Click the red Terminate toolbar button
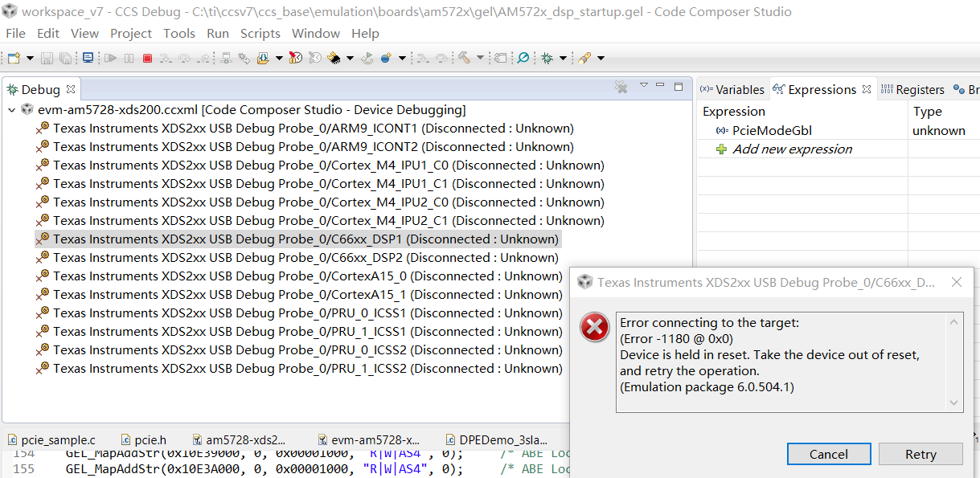This screenshot has height=478, width=980. click(147, 58)
